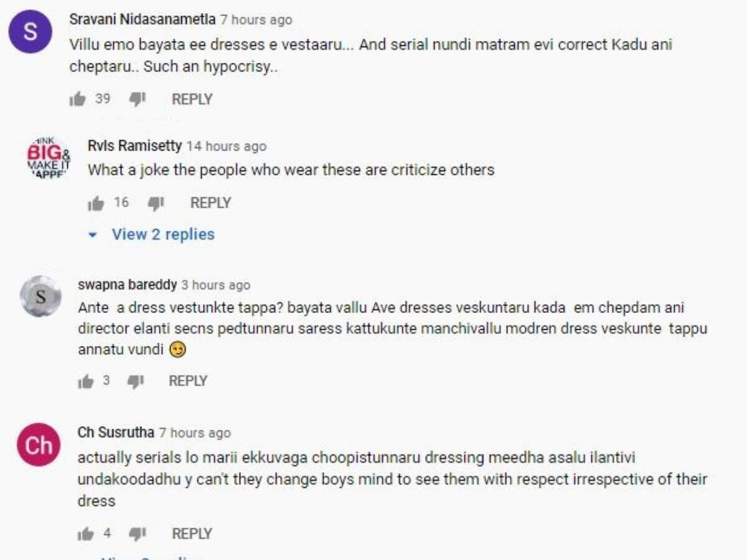Dislike swapna bareddy's comment
The image size is (747, 560).
[x=136, y=381]
